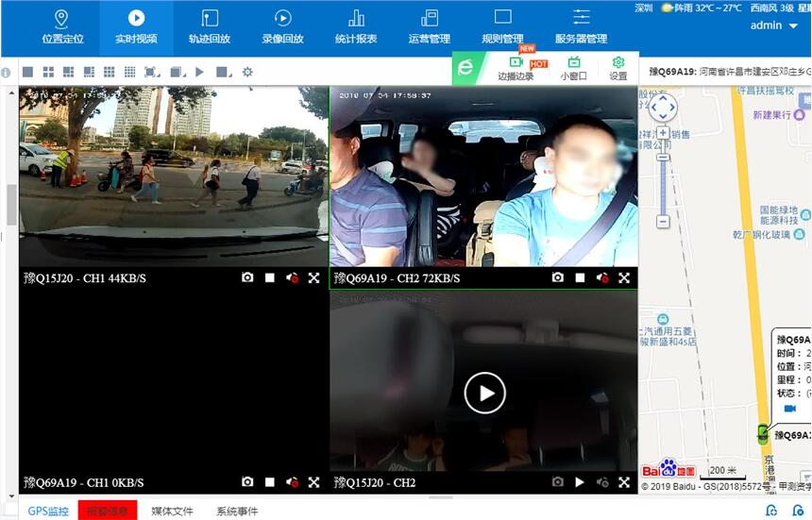Viewport: 812px width, 520px height.
Task: Open the video settings gear in the layout toolbar
Action: (x=247, y=72)
